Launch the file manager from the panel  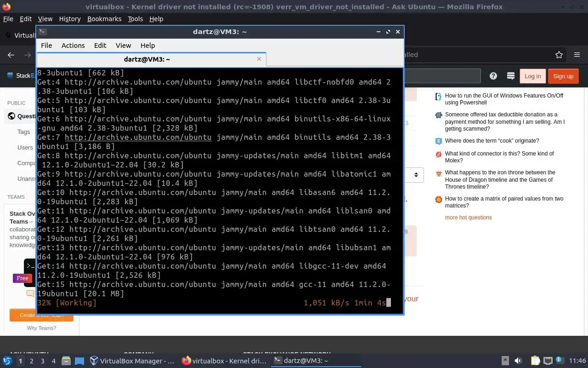(66, 361)
